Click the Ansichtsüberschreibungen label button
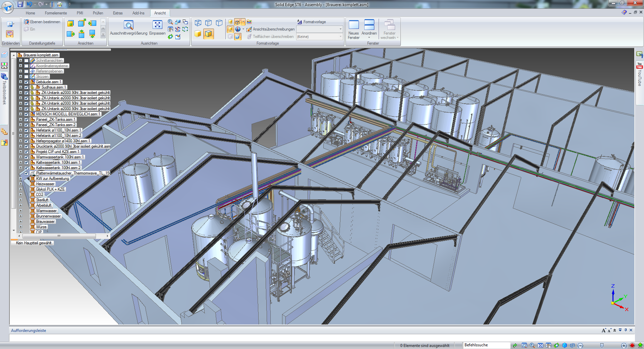Screen dimensions: 644x349 coord(270,29)
